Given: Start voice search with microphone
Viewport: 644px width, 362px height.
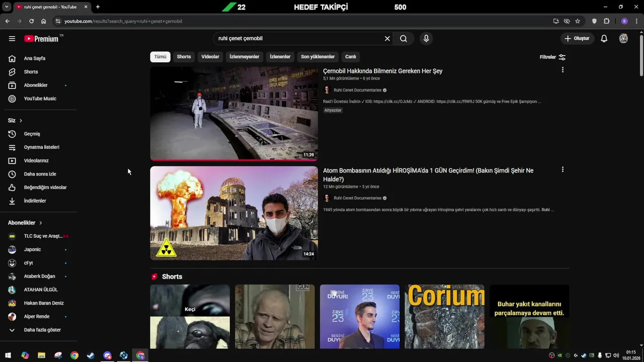Looking at the screenshot, I should tap(426, 39).
